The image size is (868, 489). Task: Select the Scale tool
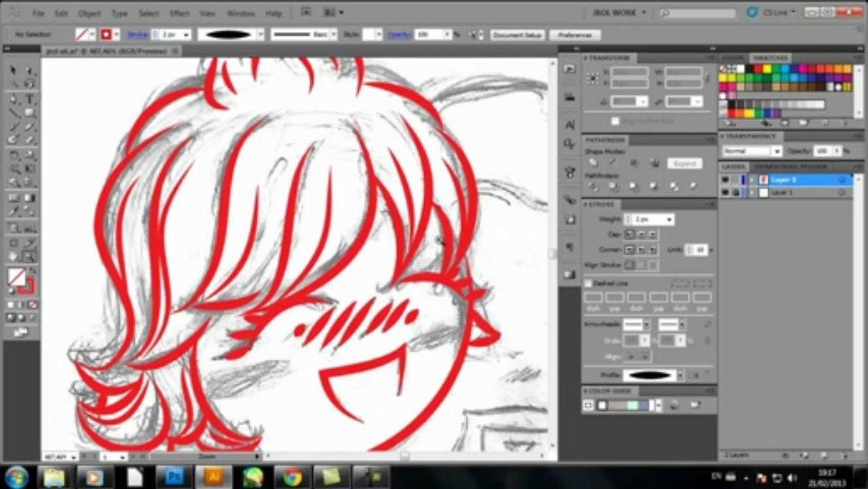click(x=29, y=154)
